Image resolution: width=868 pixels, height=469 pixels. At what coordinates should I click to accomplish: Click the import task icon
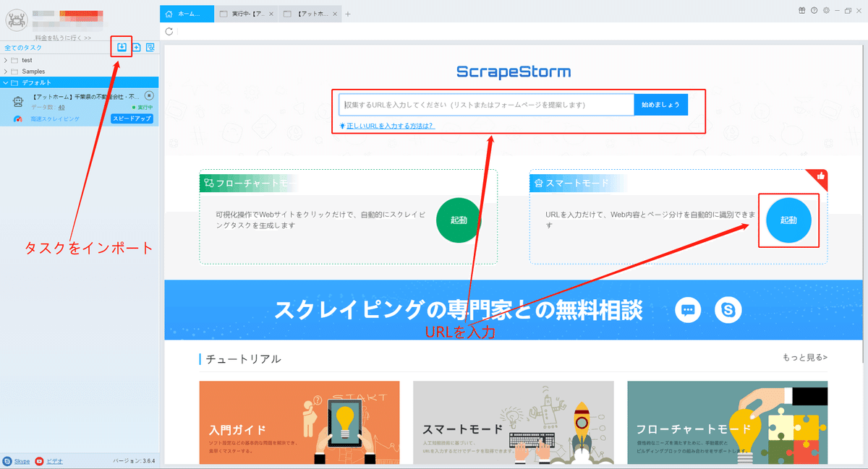(x=121, y=46)
